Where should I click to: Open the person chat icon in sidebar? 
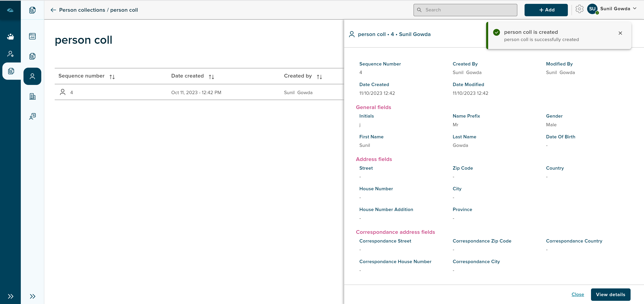coord(32,116)
